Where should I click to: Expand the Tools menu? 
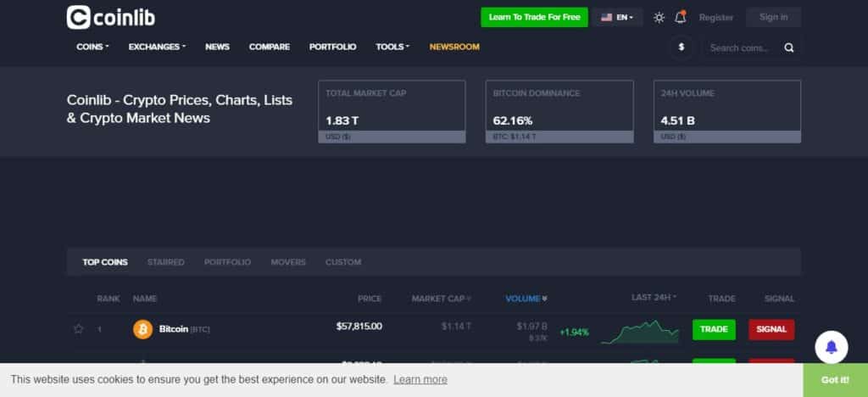(392, 47)
